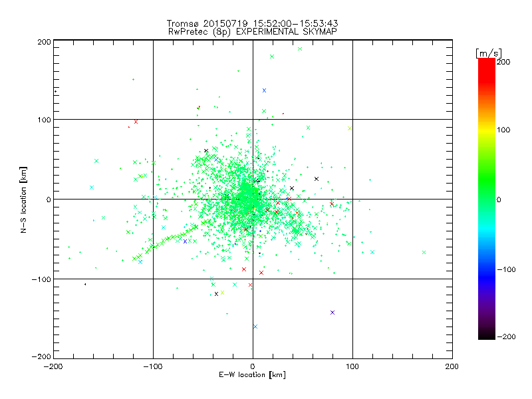Click the red X marker at upper left near y=100
Image resolution: width=532 pixels, height=399 pixels.
click(136, 122)
